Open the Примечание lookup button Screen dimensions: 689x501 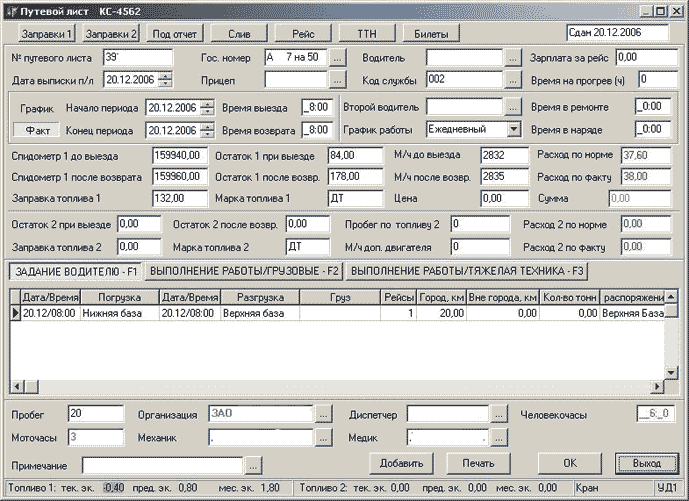[x=253, y=466]
